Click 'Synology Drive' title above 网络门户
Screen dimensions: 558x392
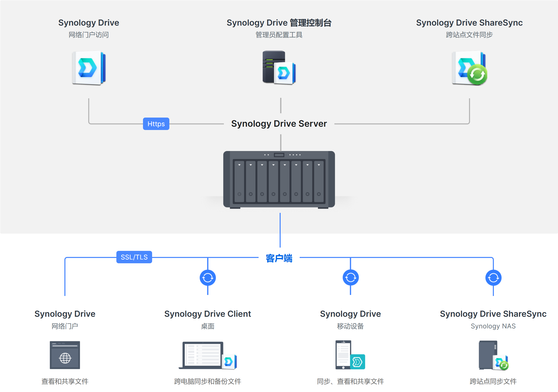pyautogui.click(x=65, y=314)
